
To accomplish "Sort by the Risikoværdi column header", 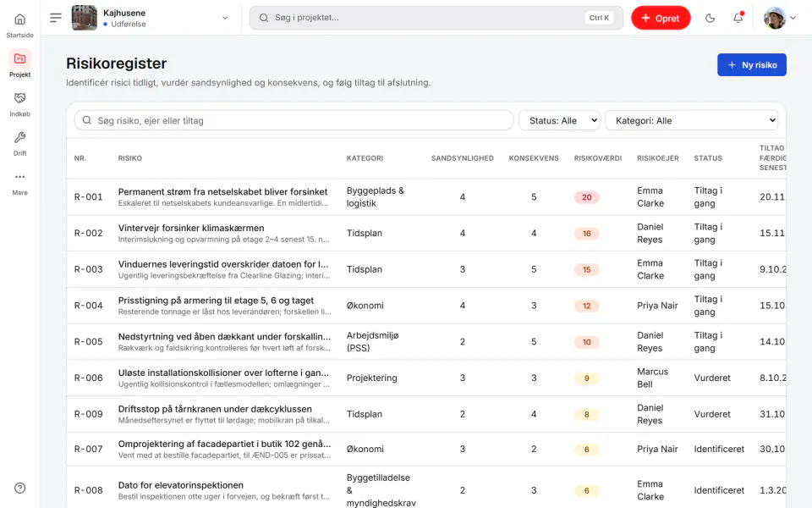I will (598, 158).
